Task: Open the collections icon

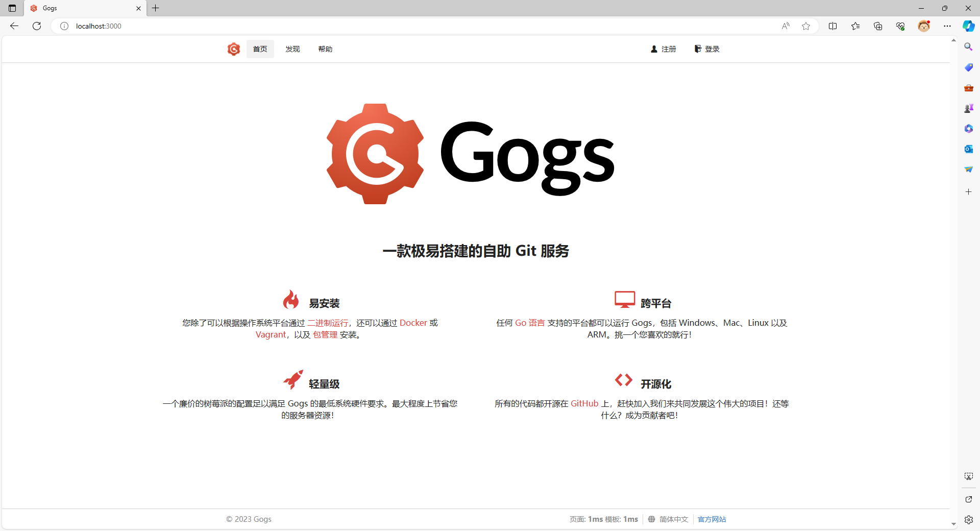Action: pyautogui.click(x=878, y=26)
